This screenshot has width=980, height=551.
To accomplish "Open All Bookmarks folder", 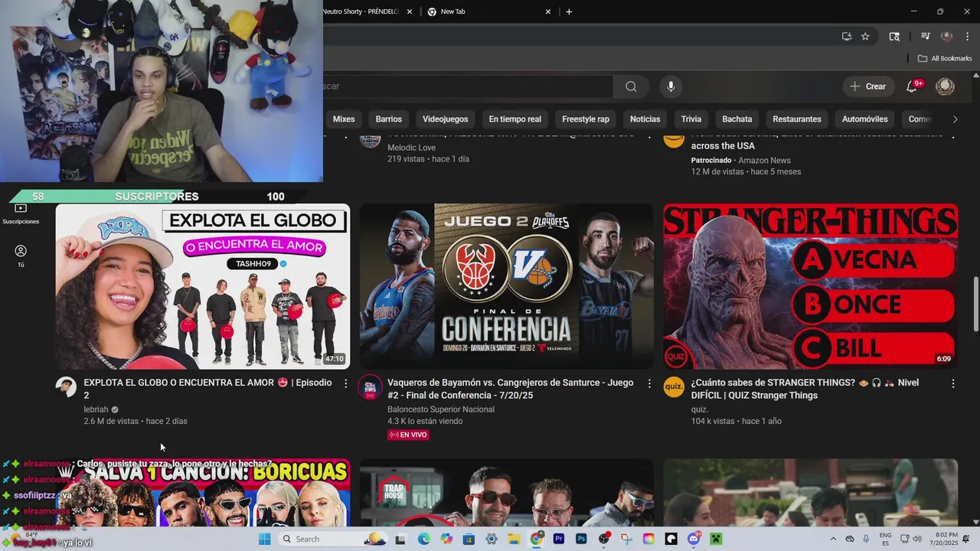I will pos(945,58).
